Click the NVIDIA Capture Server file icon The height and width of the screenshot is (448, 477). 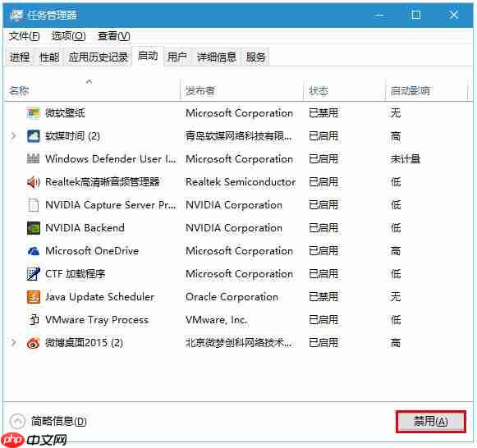click(x=33, y=205)
